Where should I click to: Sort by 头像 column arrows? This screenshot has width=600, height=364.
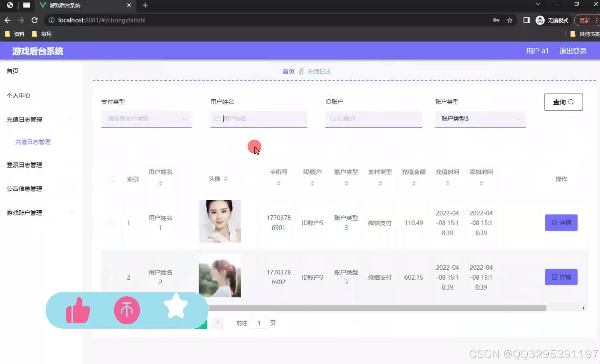tap(226, 179)
